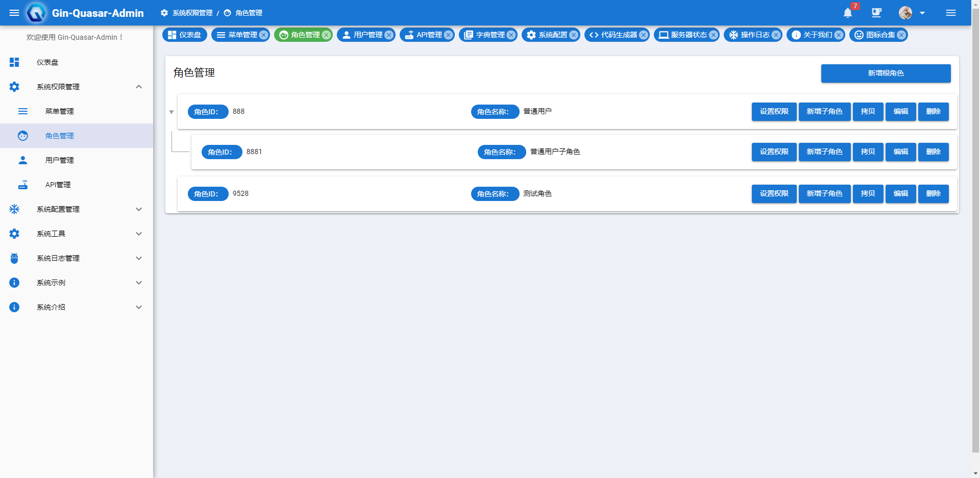The height and width of the screenshot is (478, 980).
Task: Open the notification bell with 7 alerts
Action: tap(848, 13)
